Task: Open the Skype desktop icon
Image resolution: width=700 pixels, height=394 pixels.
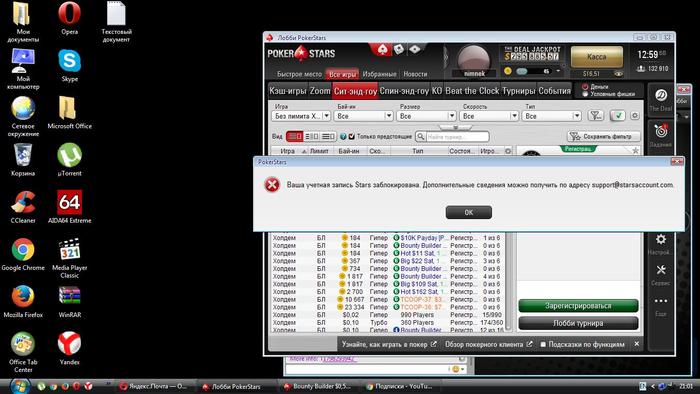Action: tap(69, 65)
